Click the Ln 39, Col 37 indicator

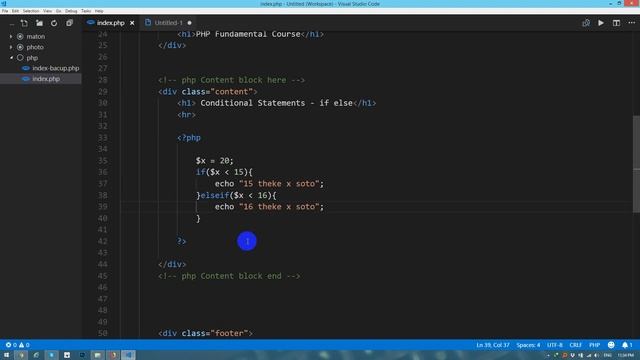(493, 345)
